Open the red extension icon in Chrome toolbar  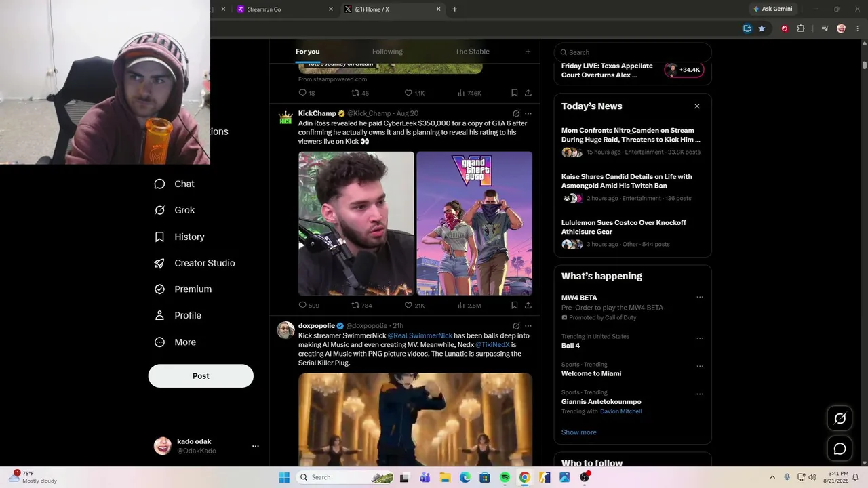[x=785, y=28]
